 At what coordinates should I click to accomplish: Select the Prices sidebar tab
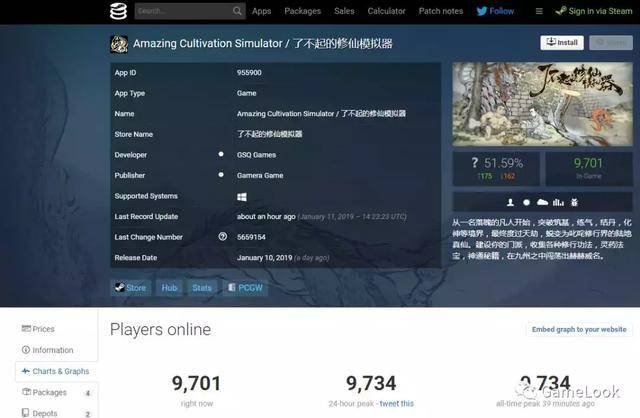click(56, 329)
